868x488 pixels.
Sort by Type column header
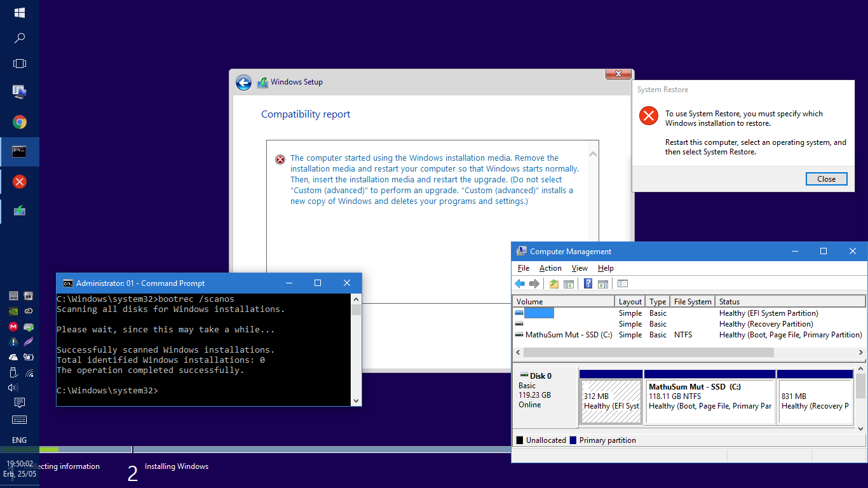pyautogui.click(x=658, y=301)
